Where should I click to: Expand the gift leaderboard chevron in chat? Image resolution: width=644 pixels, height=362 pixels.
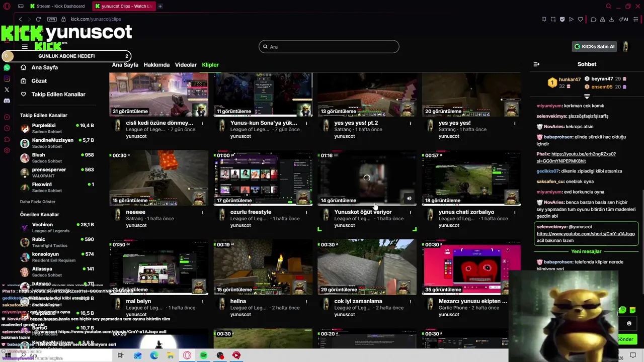click(587, 96)
